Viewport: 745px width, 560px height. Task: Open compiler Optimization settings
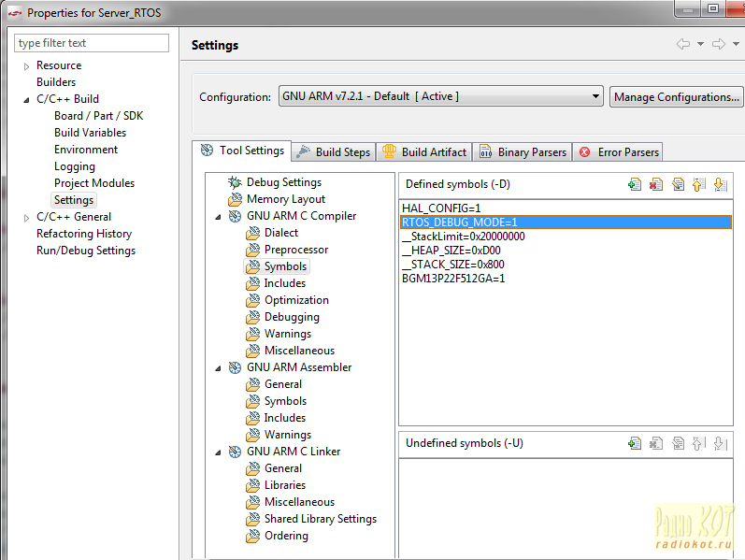click(296, 300)
